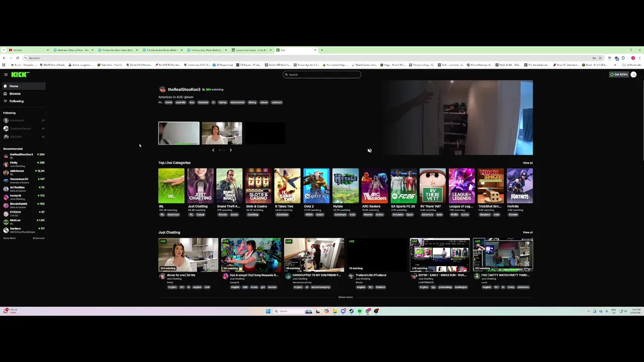Open Steam from the taskbar
This screenshot has width=644, height=362.
point(351,311)
